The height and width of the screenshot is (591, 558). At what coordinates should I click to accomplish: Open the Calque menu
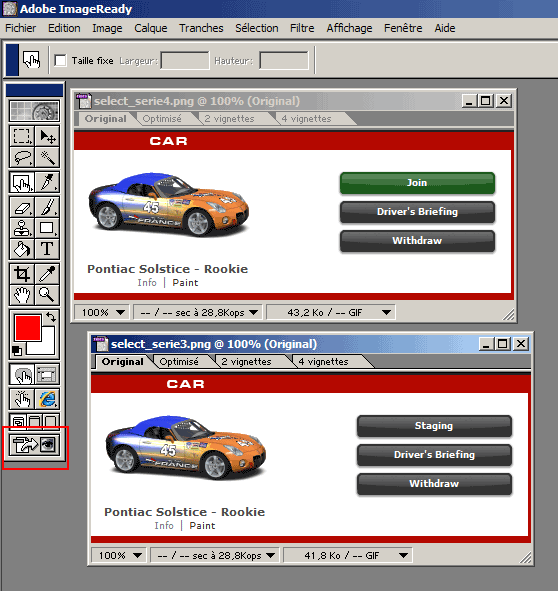[151, 28]
